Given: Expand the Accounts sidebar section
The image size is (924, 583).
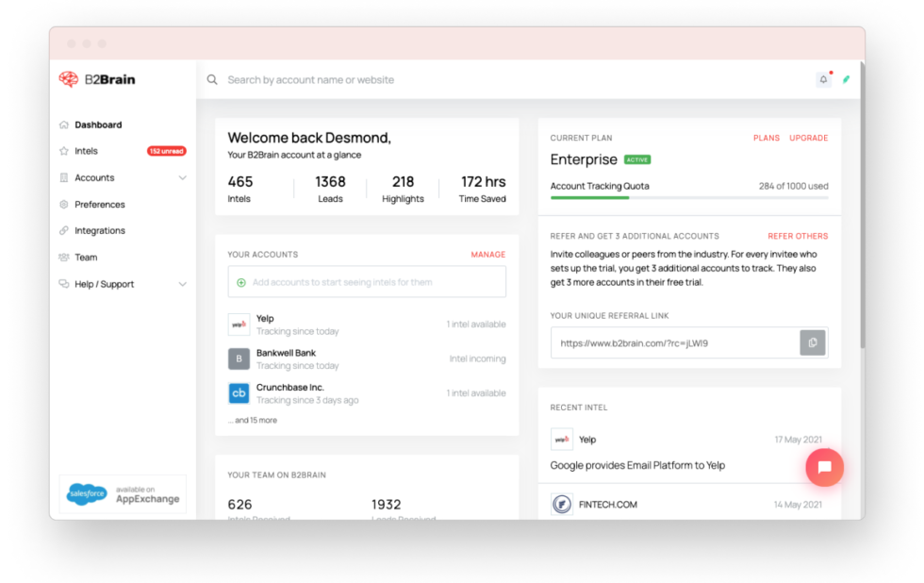Looking at the screenshot, I should pyautogui.click(x=182, y=177).
